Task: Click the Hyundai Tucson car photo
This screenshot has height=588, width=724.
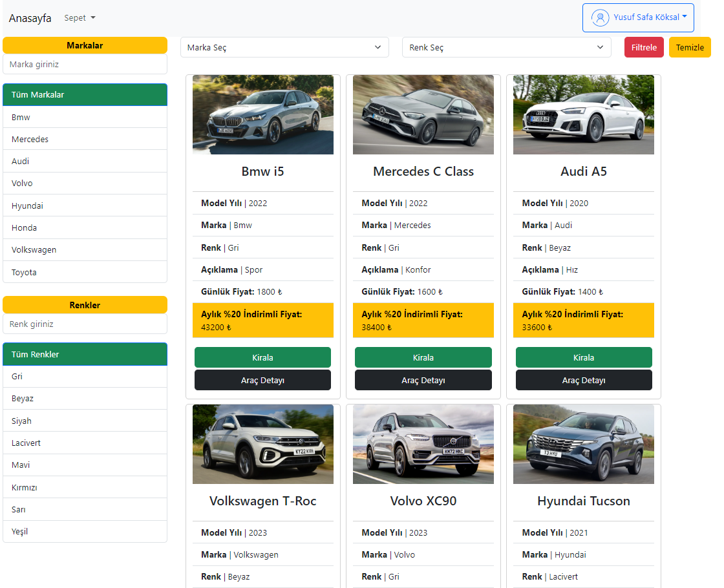Action: click(x=584, y=444)
